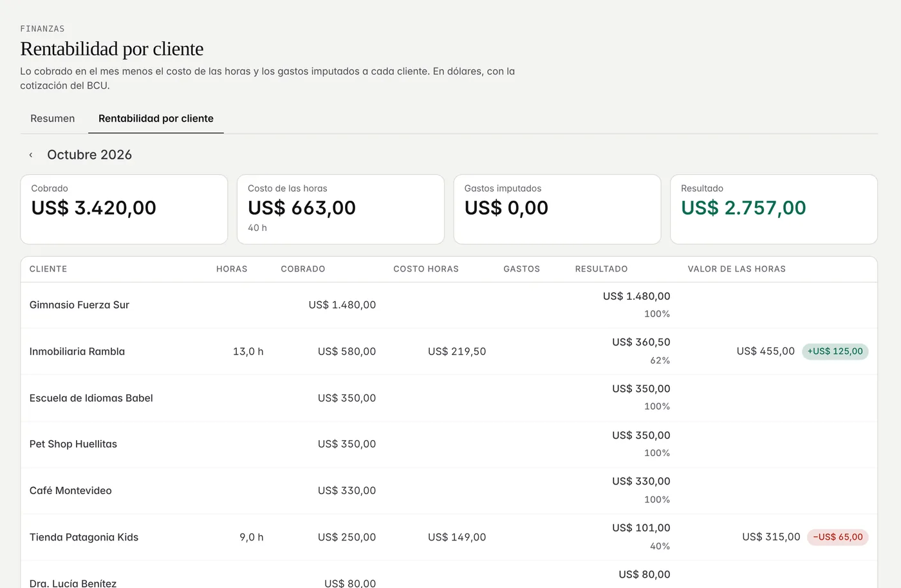Select the Rentabilidad por cliente tab

point(156,118)
